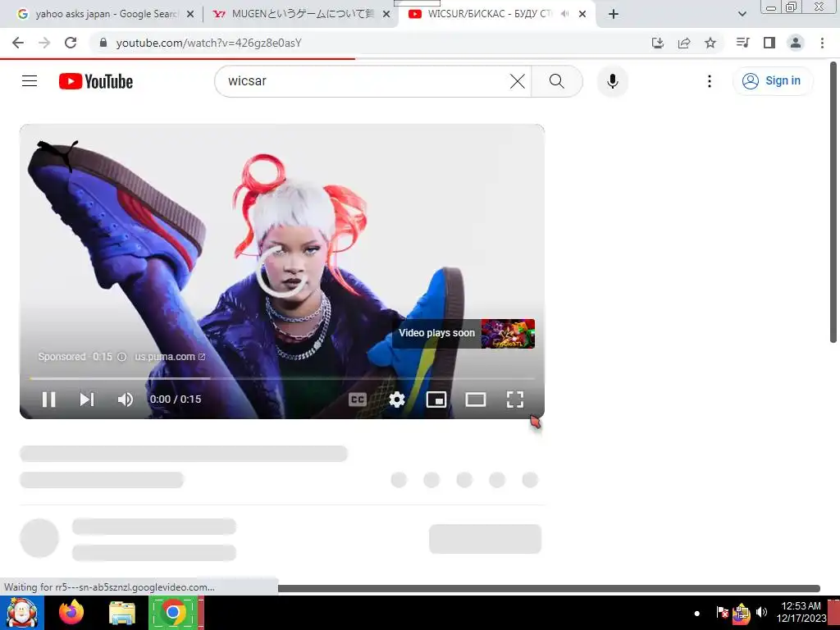Image resolution: width=840 pixels, height=630 pixels.
Task: Click the 'Video plays soon' thumbnail
Action: point(507,333)
